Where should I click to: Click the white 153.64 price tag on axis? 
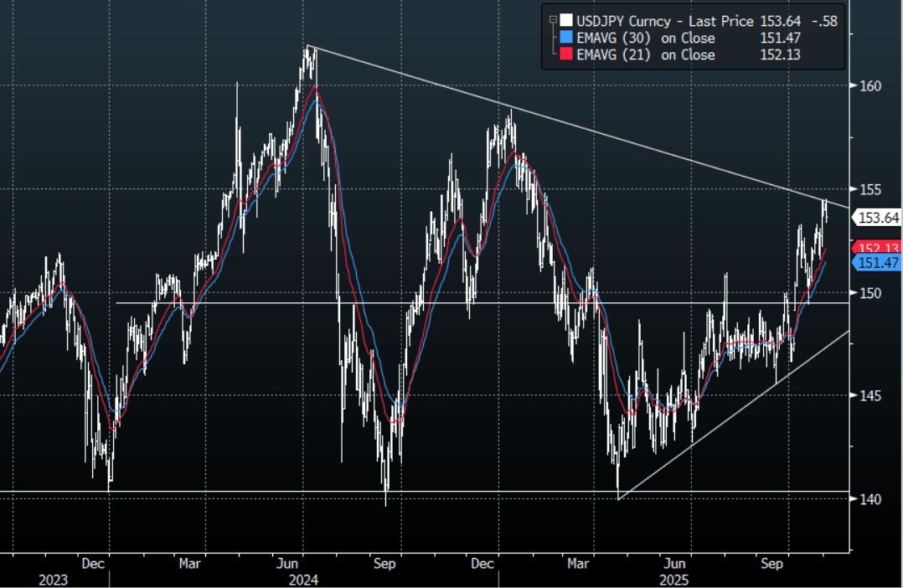[878, 218]
